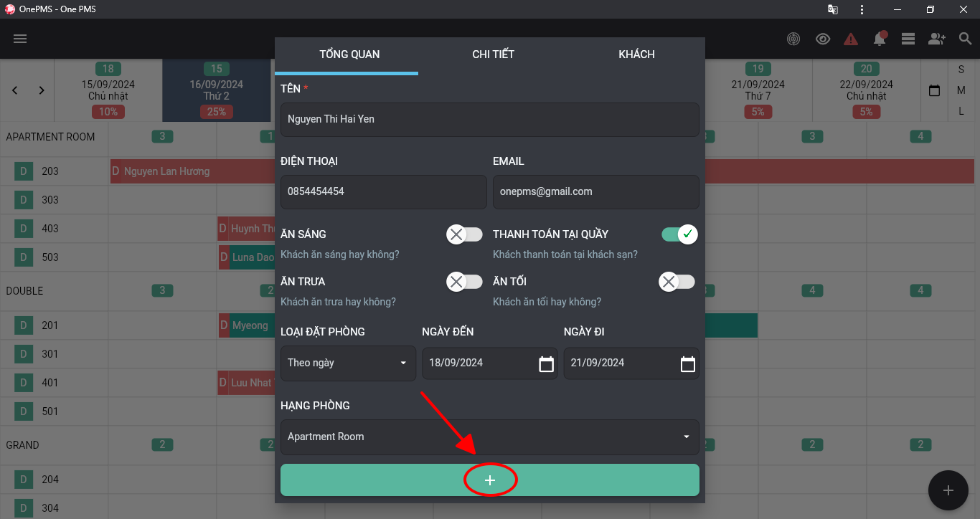Select size S view option

(x=961, y=70)
